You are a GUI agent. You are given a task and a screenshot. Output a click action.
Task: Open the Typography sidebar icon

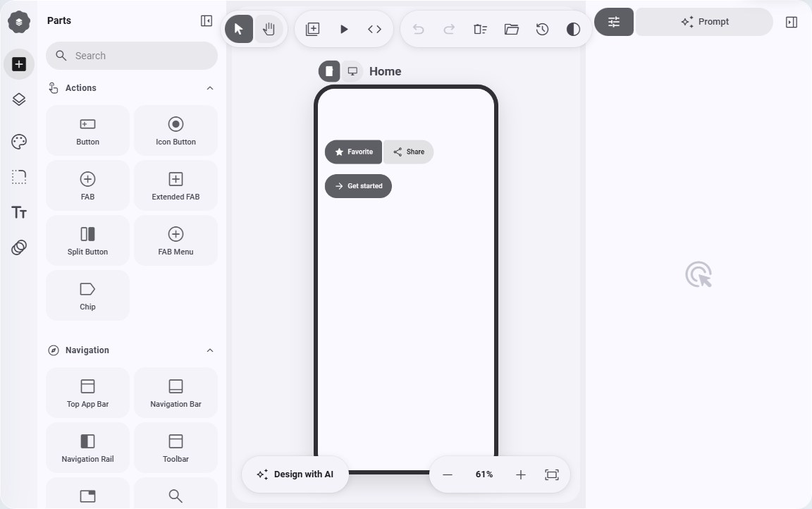coord(19,212)
